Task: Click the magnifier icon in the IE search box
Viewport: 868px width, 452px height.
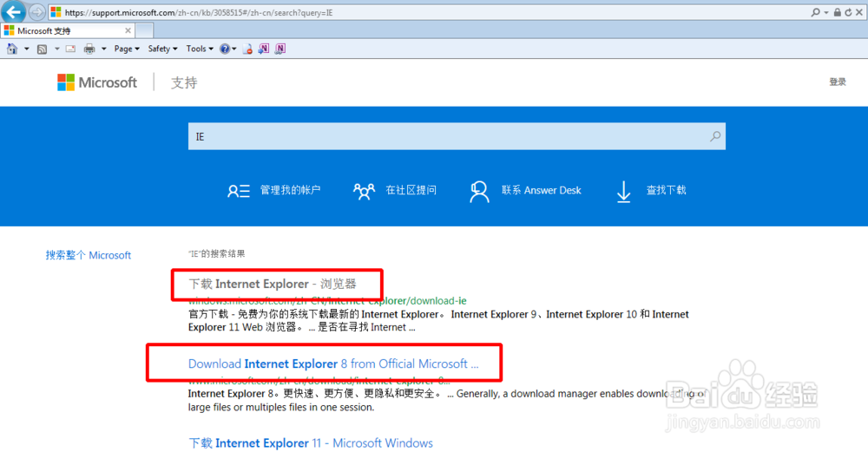Action: point(715,136)
